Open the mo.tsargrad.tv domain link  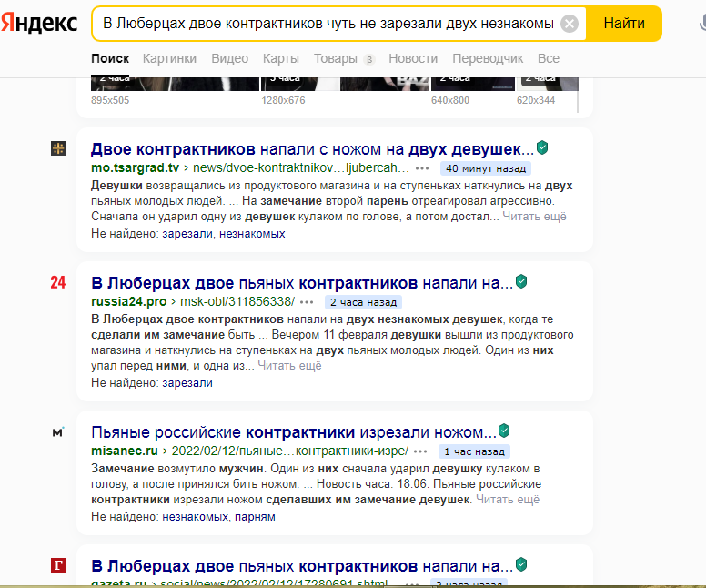click(x=135, y=167)
